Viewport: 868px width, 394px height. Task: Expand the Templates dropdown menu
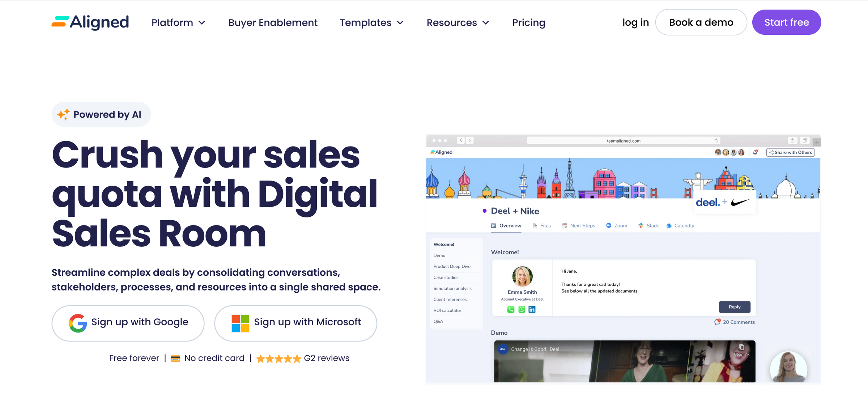pos(371,22)
